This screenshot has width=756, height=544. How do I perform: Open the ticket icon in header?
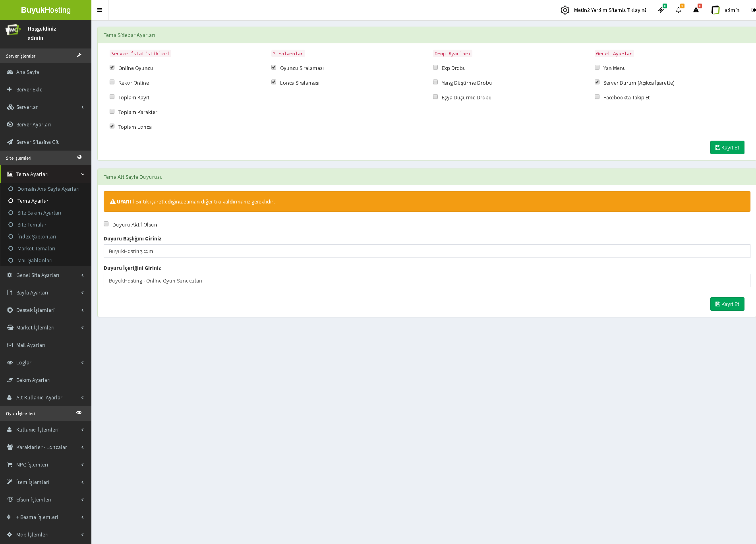point(661,10)
